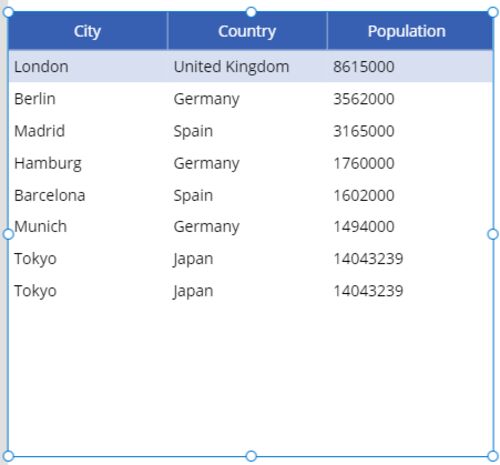Click the left-middle resize handle
This screenshot has height=465, width=500.
tap(8, 234)
